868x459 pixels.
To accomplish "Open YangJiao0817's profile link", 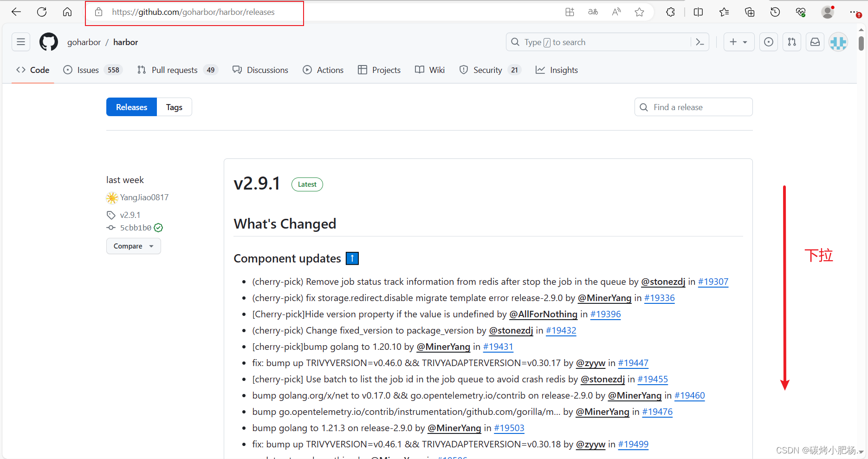I will pos(144,197).
